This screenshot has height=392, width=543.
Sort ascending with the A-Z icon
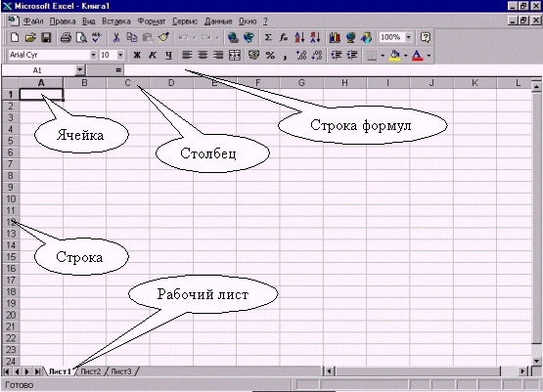click(x=299, y=37)
